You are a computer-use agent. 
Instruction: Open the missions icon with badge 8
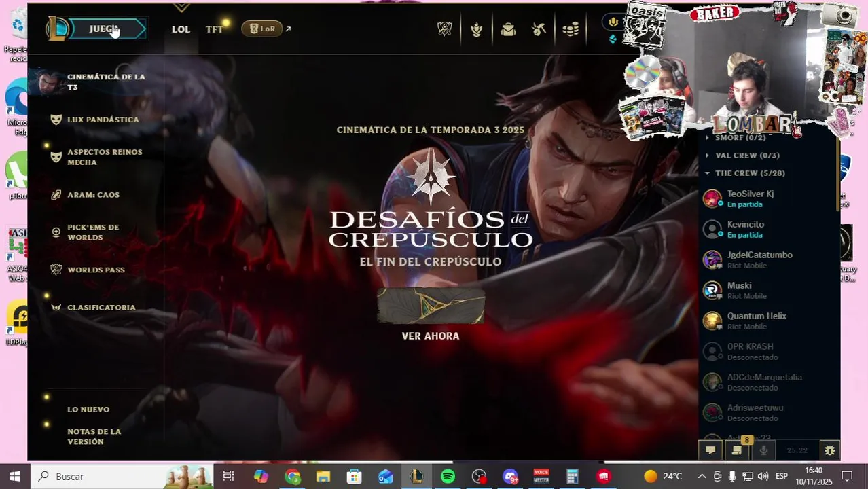[x=737, y=450]
